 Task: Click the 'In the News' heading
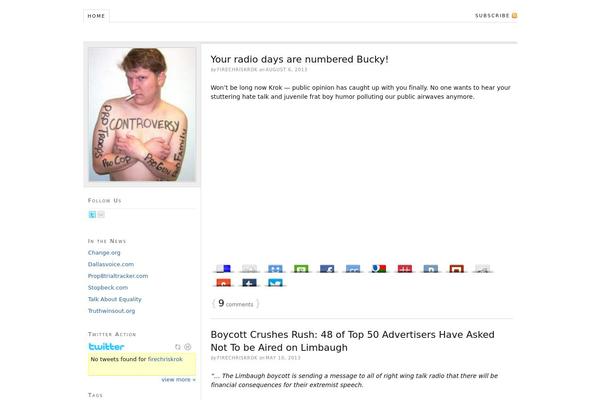tap(107, 241)
